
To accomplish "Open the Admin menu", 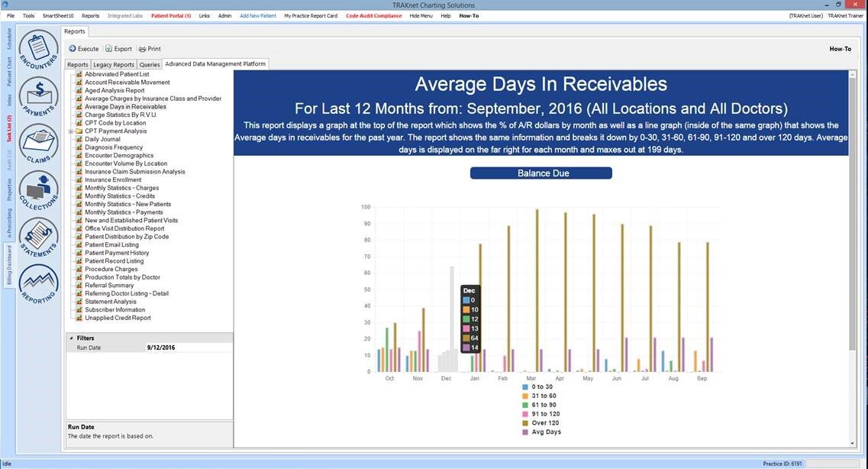I will click(224, 15).
